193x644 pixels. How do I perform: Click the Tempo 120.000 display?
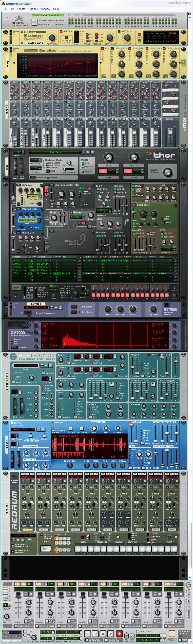click(x=46, y=632)
